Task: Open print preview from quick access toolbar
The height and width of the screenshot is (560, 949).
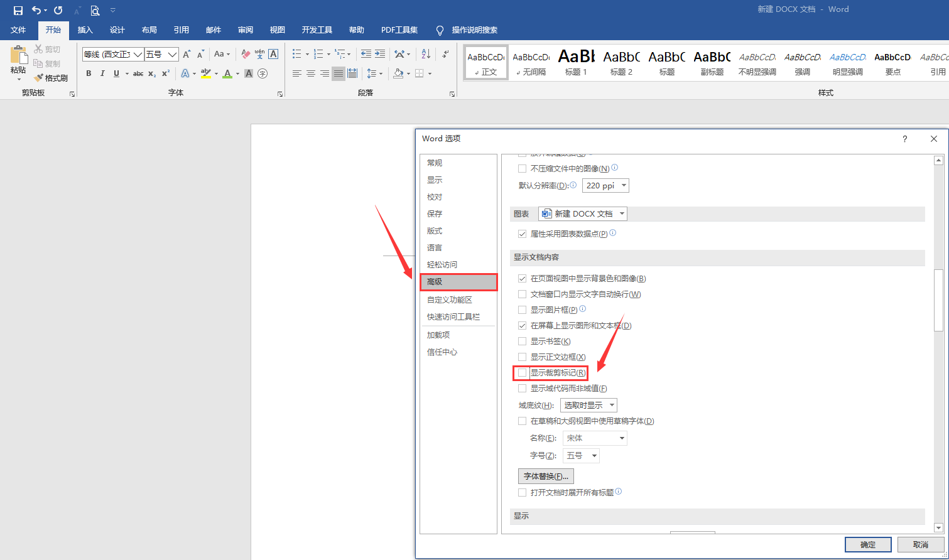Action: click(x=95, y=10)
